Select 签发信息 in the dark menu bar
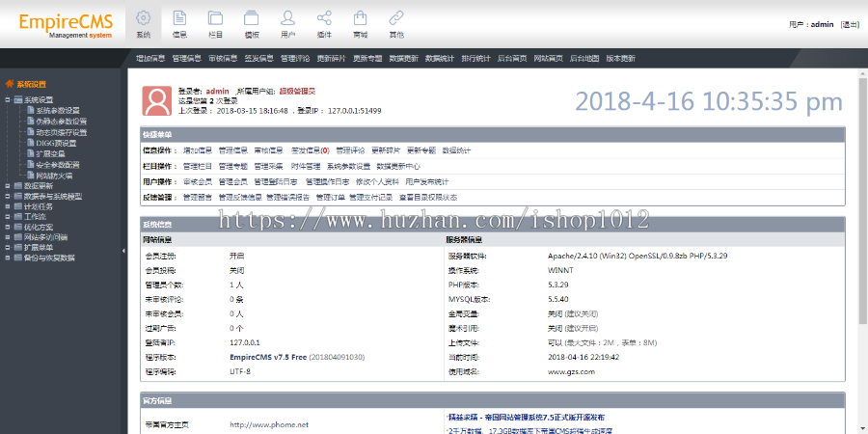The image size is (868, 434). (x=259, y=58)
